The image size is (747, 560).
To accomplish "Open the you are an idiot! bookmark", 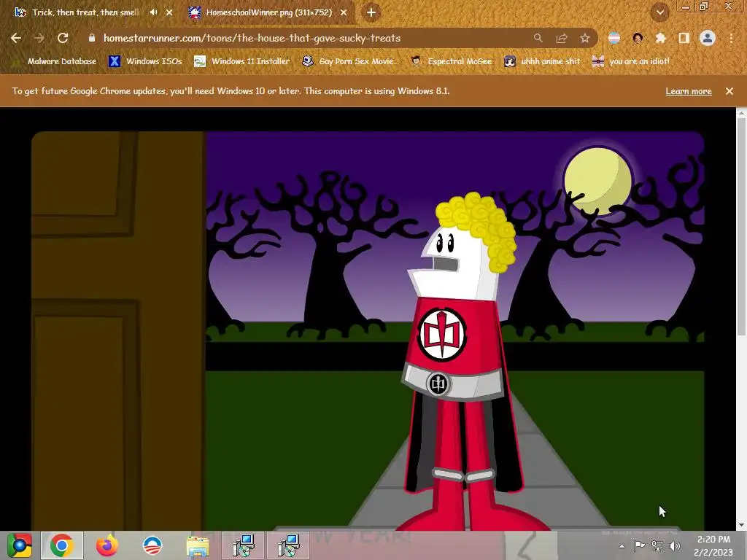I will [631, 61].
